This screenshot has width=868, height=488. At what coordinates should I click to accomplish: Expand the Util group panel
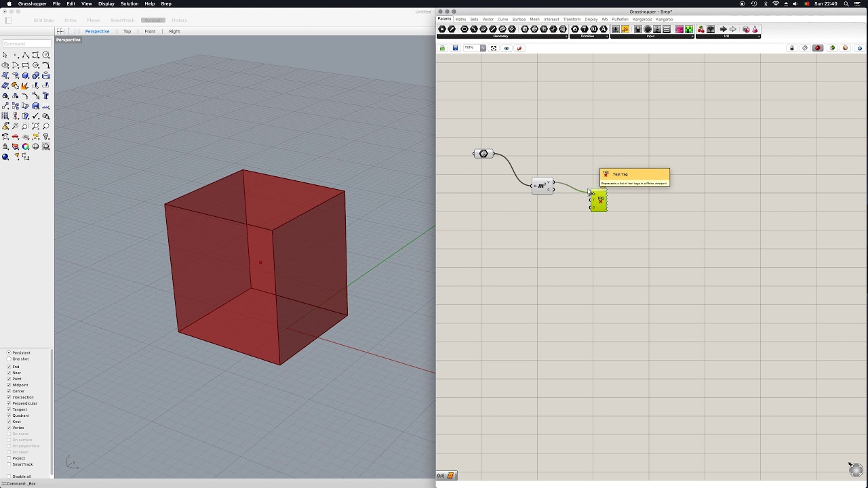(727, 36)
